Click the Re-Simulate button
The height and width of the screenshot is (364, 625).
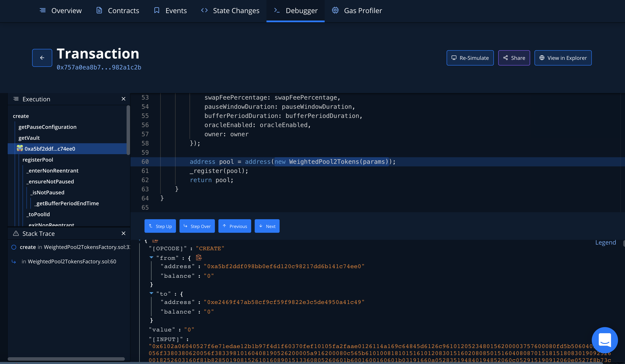click(470, 58)
